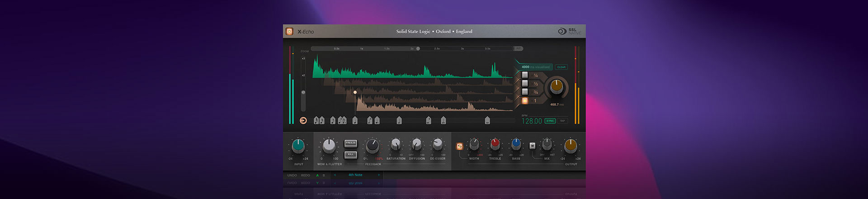Select preset slot A
The image size is (868, 199).
tap(317, 175)
